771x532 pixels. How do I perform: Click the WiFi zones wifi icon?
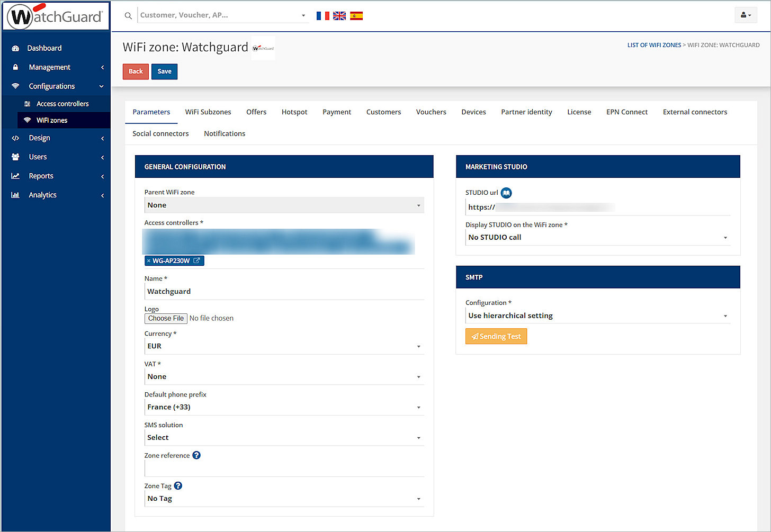click(x=28, y=120)
